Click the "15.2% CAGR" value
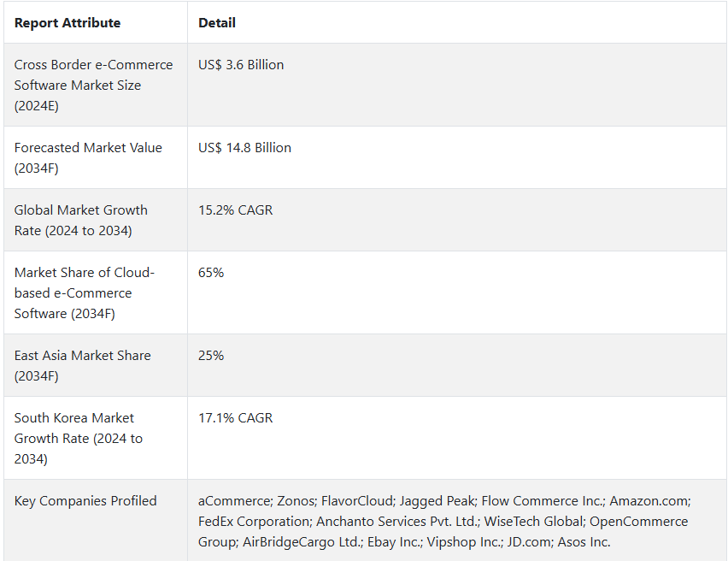This screenshot has height=561, width=728. 235,210
